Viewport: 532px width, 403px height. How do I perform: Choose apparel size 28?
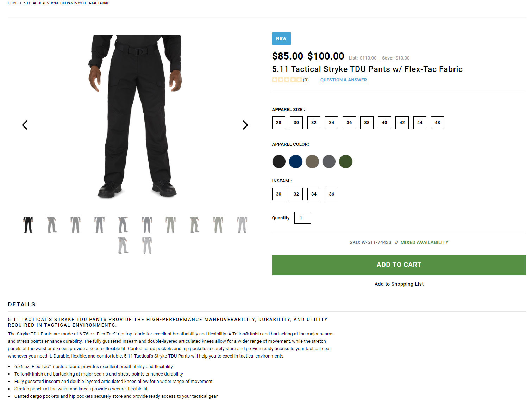coord(278,123)
